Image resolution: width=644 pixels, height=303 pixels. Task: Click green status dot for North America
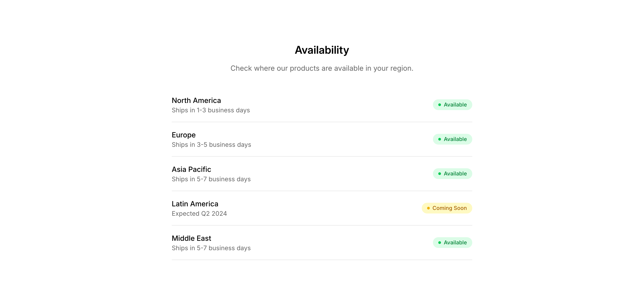tap(439, 105)
